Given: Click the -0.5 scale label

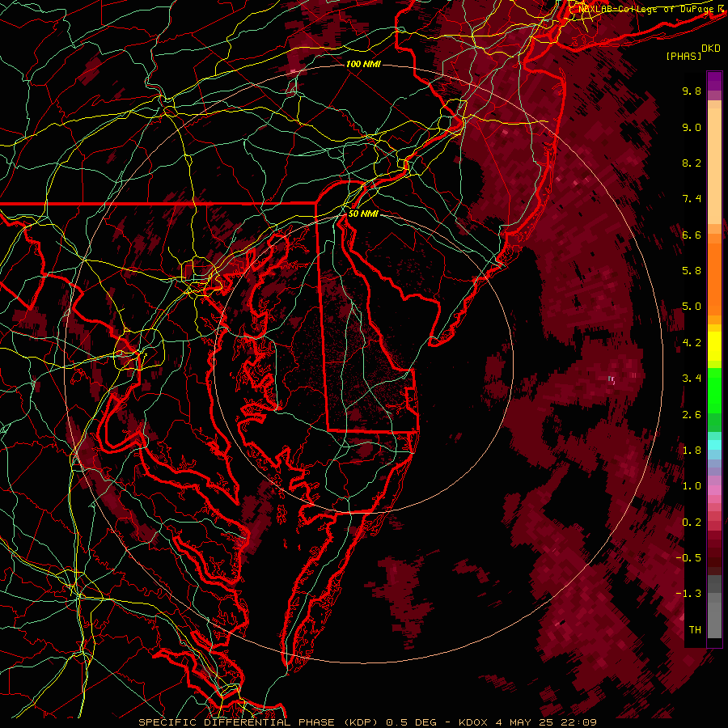Looking at the screenshot, I should tap(688, 558).
